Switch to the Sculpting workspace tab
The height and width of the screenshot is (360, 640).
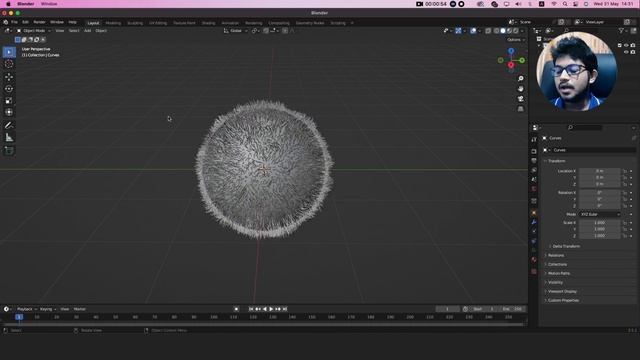coord(135,23)
